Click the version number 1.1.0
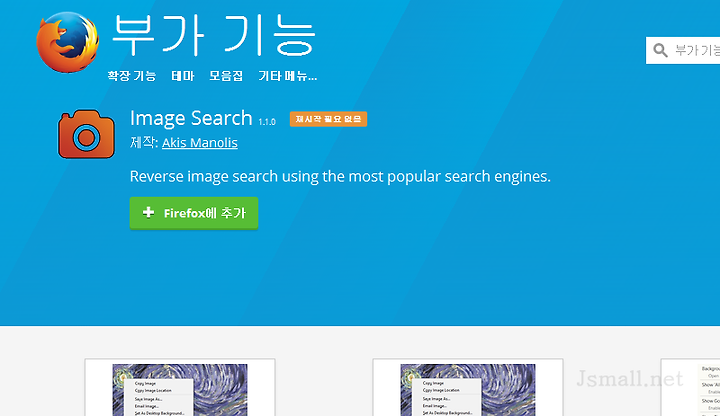Viewport: 720px width, 416px height. coord(267,122)
